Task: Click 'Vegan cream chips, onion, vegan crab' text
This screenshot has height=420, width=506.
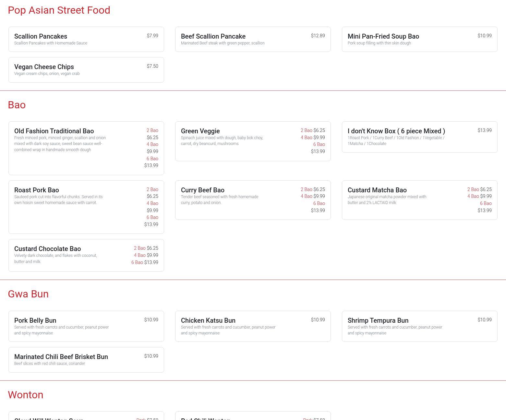Action: 47,74
